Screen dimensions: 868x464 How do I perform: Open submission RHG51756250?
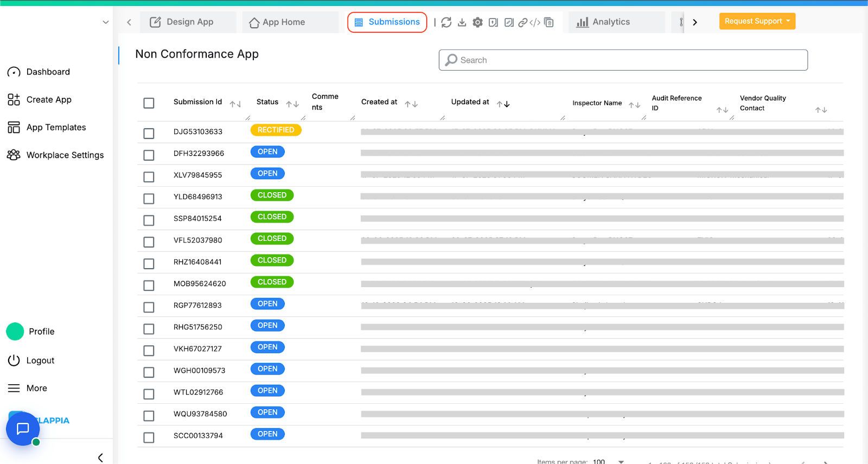197,327
